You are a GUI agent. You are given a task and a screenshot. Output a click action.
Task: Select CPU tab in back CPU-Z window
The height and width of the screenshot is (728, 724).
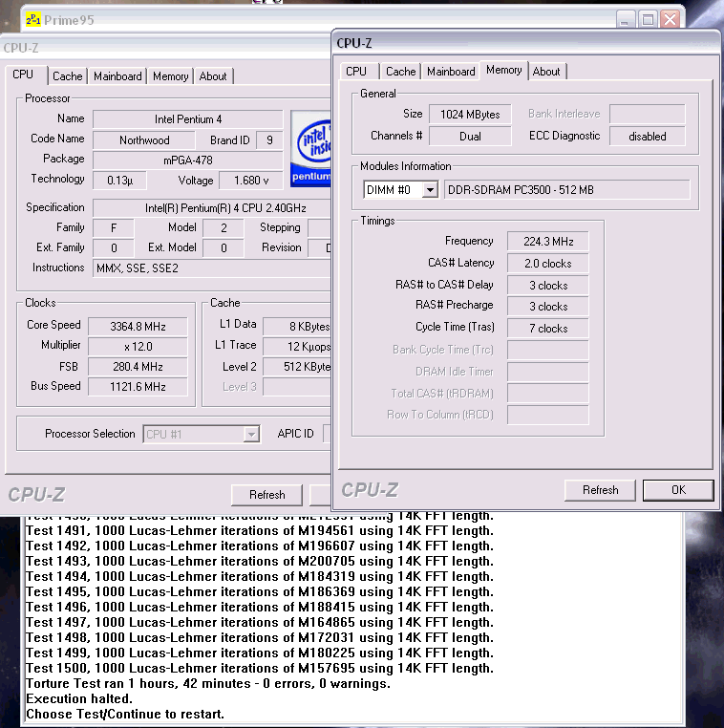tap(23, 75)
